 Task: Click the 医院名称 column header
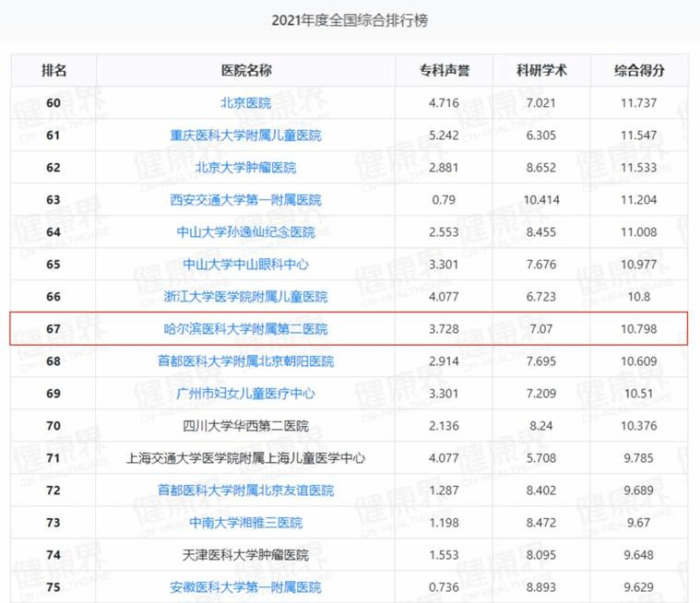coord(245,70)
